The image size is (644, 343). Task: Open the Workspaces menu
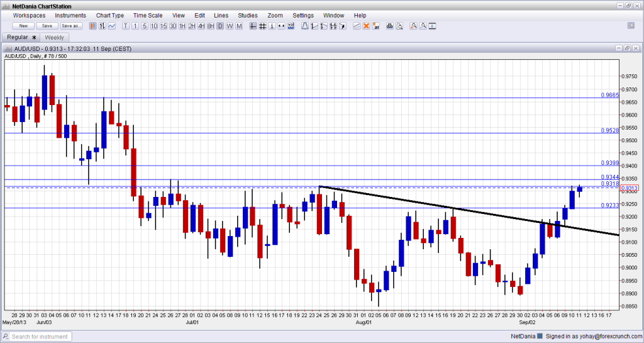pos(29,15)
